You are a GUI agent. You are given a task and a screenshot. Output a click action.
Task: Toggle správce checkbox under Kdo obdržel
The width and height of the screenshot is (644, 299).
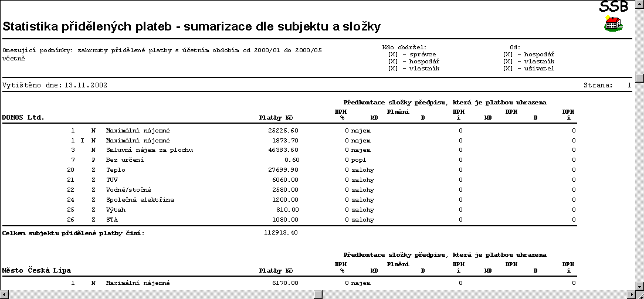[x=393, y=55]
